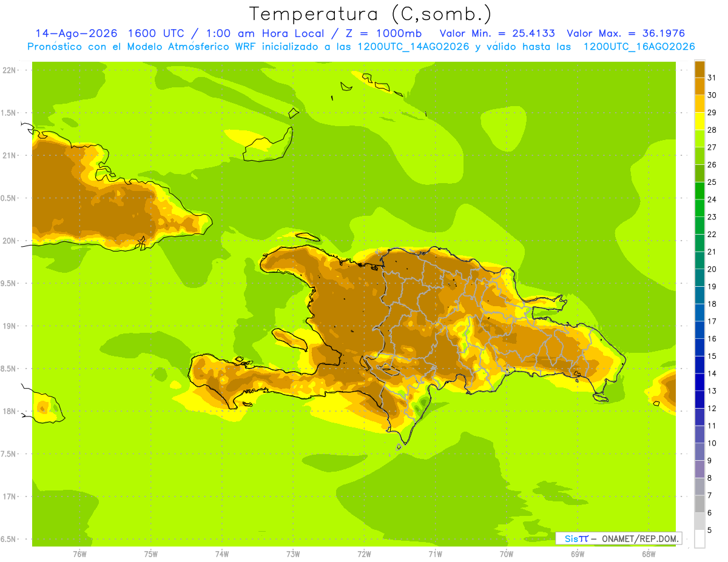Click the "17N" latitude axis label
Screen dimensions: 728x562
[10, 497]
